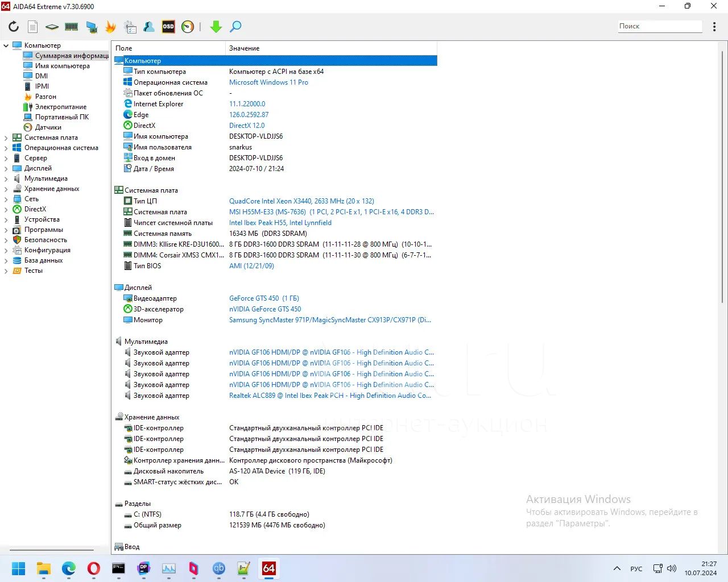Open Датчики in the tree
The width and height of the screenshot is (728, 582).
[x=48, y=127]
